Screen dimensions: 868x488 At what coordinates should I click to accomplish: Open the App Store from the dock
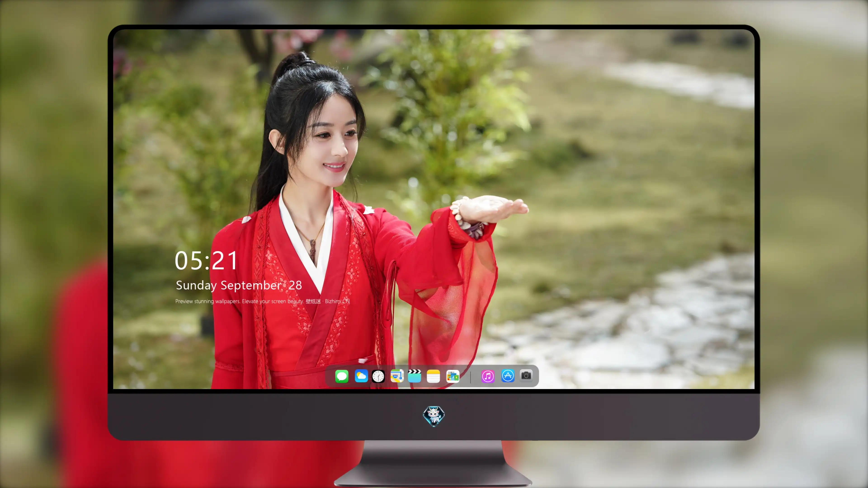point(508,376)
